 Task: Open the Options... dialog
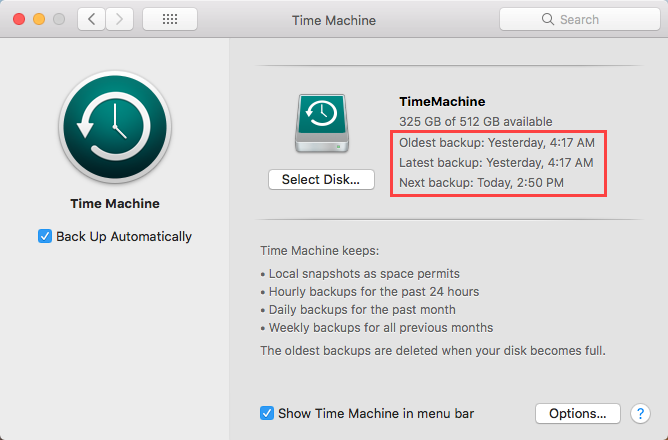578,413
